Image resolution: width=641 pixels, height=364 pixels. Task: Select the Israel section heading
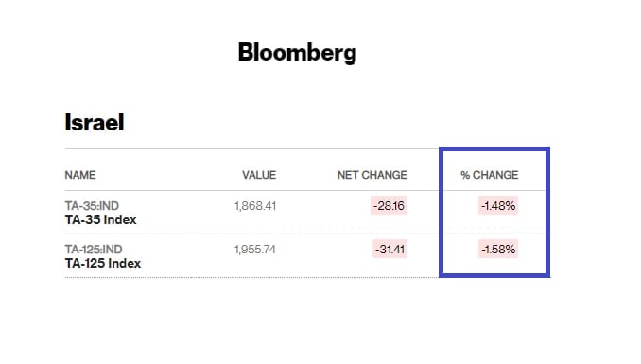[95, 122]
